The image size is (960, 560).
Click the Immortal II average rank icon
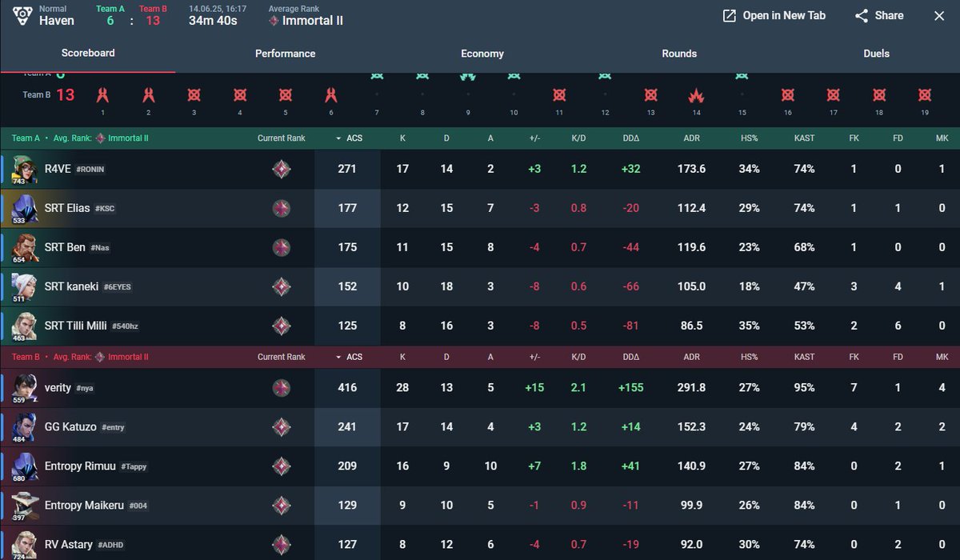(x=274, y=21)
